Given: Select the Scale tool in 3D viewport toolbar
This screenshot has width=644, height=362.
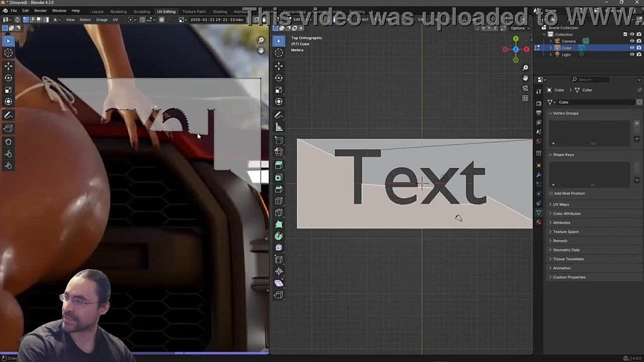Looking at the screenshot, I should 279,89.
